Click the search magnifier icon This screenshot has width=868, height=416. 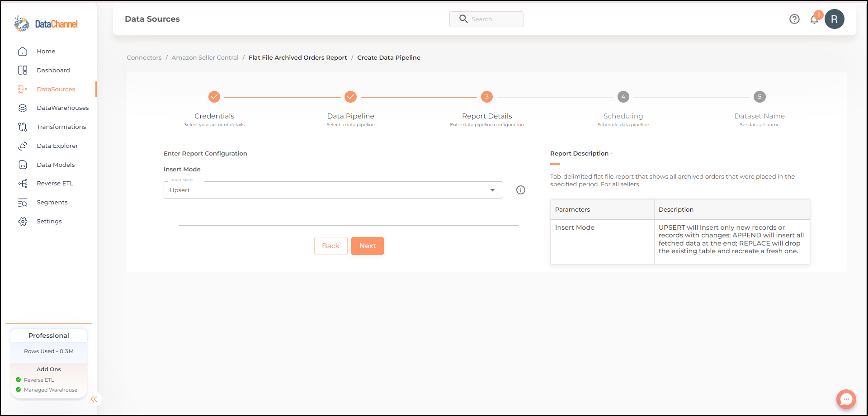[463, 19]
